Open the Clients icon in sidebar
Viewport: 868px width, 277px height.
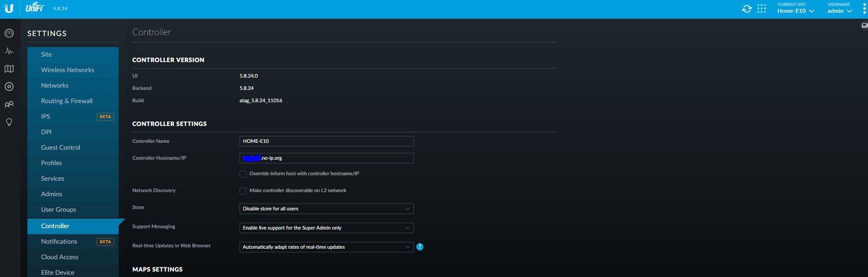pos(9,105)
